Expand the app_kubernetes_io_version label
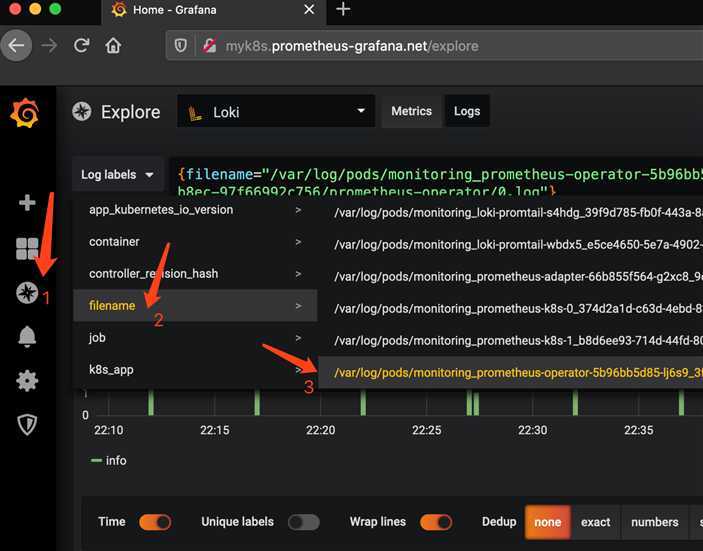The image size is (703, 551). coord(195,210)
